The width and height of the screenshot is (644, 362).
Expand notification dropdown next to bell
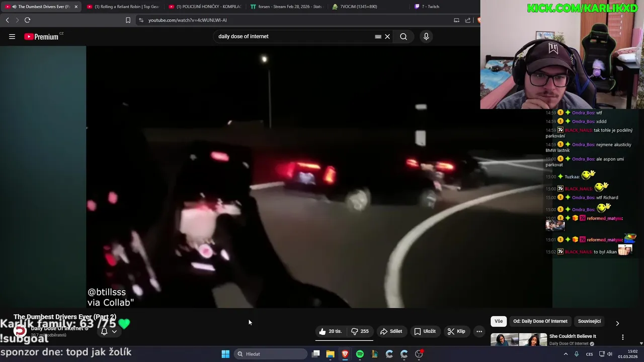click(x=114, y=331)
